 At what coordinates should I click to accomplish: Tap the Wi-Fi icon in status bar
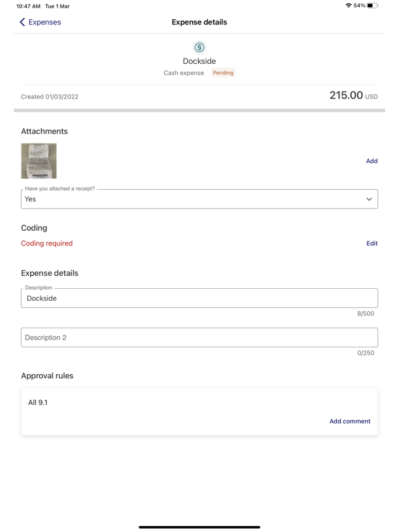[348, 6]
